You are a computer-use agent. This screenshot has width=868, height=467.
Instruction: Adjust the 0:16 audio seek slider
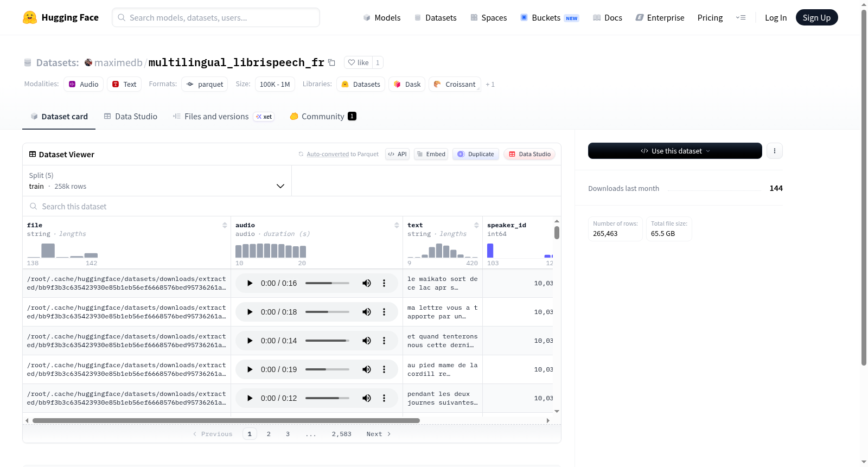[x=327, y=283]
